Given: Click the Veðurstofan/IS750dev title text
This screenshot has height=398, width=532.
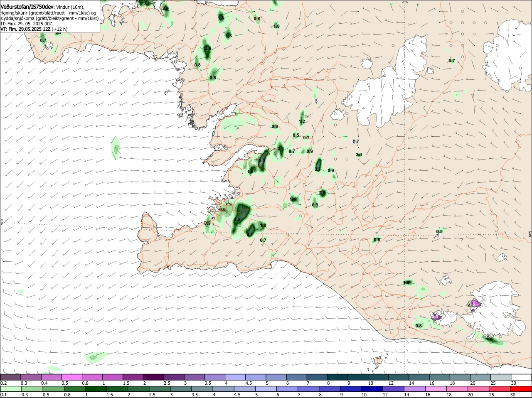Looking at the screenshot, I should (x=27, y=7).
